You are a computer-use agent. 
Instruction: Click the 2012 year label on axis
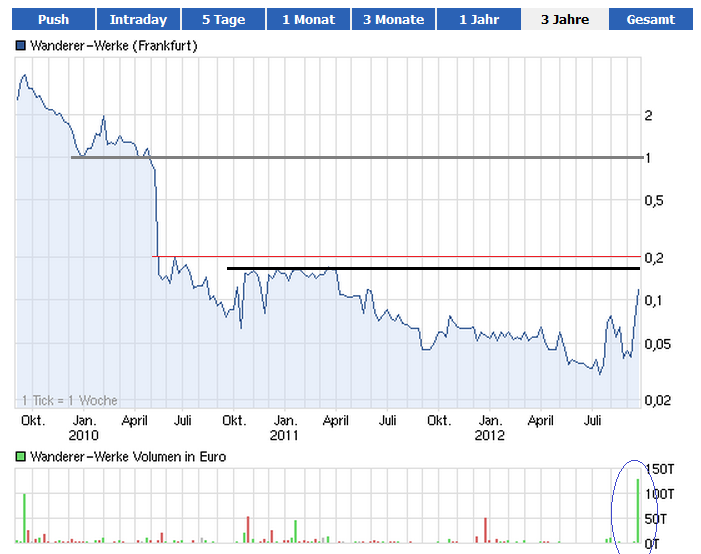point(490,435)
